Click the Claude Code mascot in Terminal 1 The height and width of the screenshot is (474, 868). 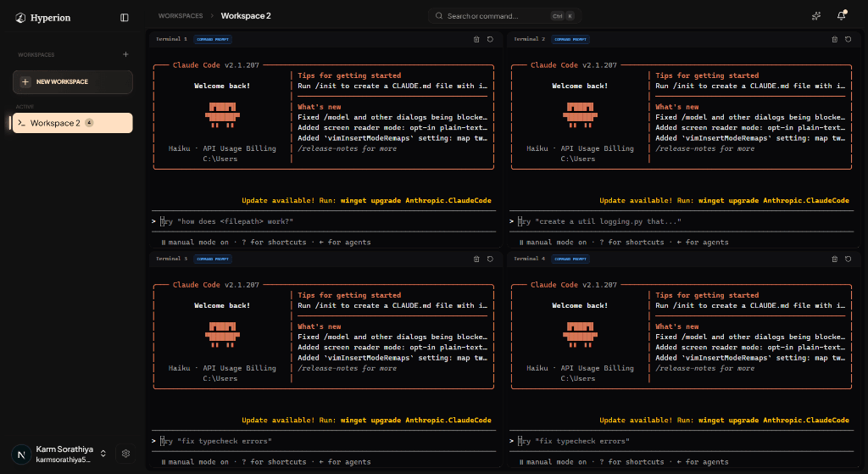222,114
